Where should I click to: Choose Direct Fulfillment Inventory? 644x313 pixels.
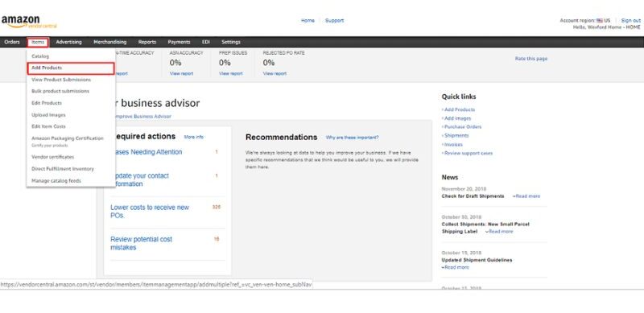coord(63,169)
